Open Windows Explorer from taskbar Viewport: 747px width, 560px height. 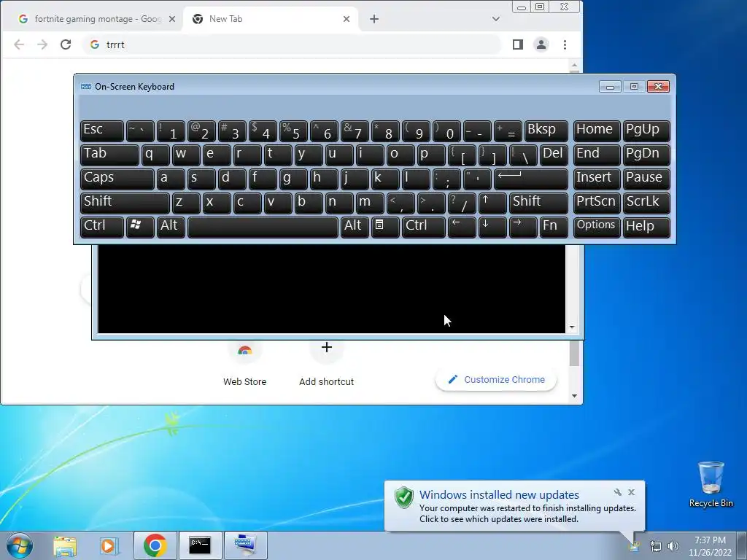(x=65, y=545)
